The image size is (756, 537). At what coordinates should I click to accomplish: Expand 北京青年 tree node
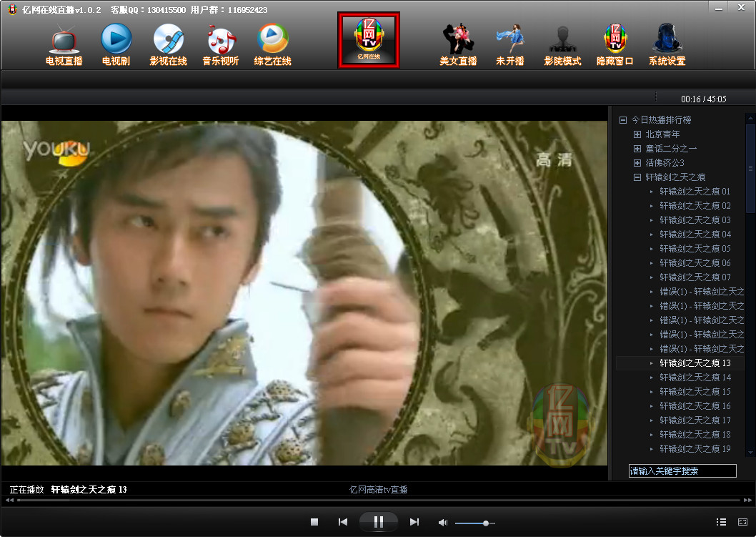pos(637,134)
